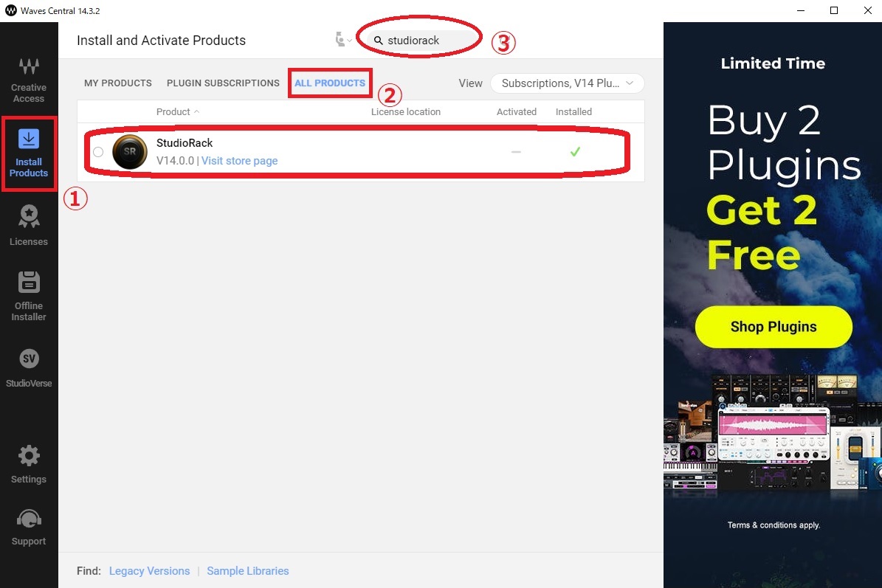Open Support headset icon
Viewport: 882px width, 588px height.
coord(29,527)
